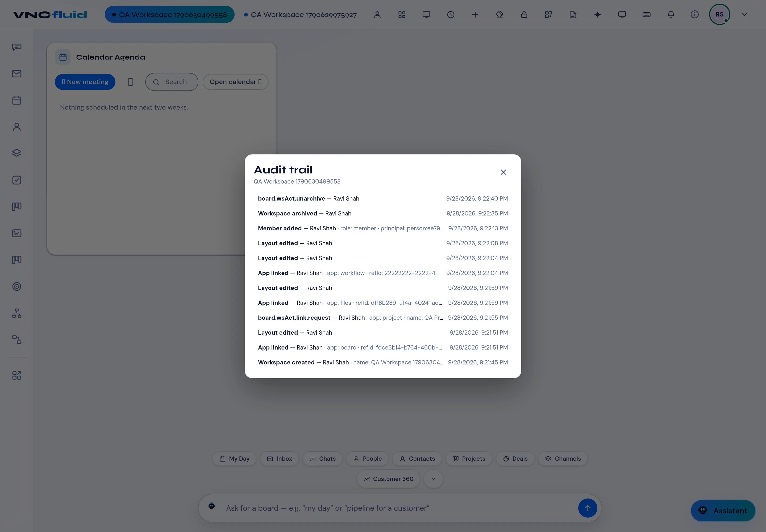Open the clock history icon in top toolbar
The image size is (766, 532).
coord(451,15)
